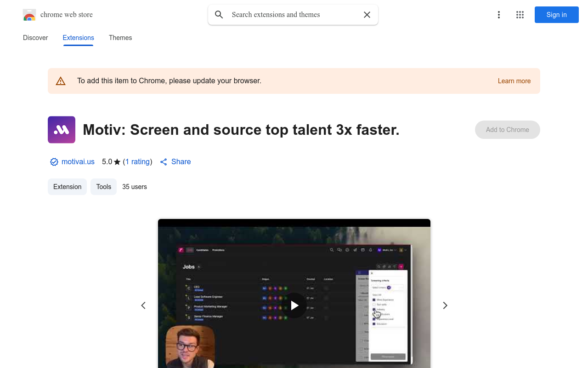This screenshot has height=368, width=588.
Task: Click the verified badge next to motivai.us
Action: click(54, 162)
